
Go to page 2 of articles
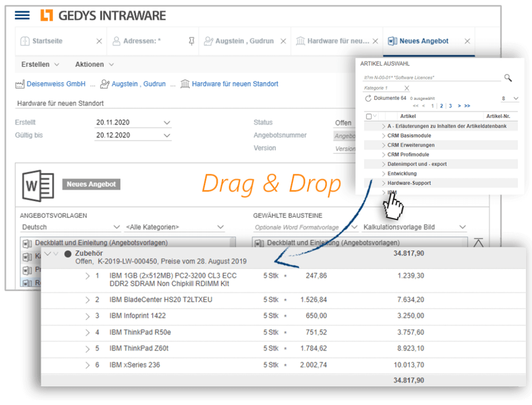click(x=442, y=106)
